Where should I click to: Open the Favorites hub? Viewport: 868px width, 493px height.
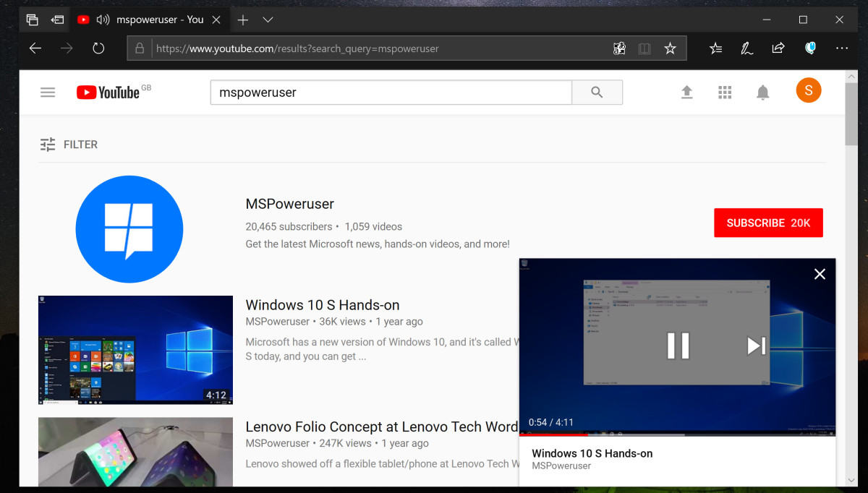[716, 48]
